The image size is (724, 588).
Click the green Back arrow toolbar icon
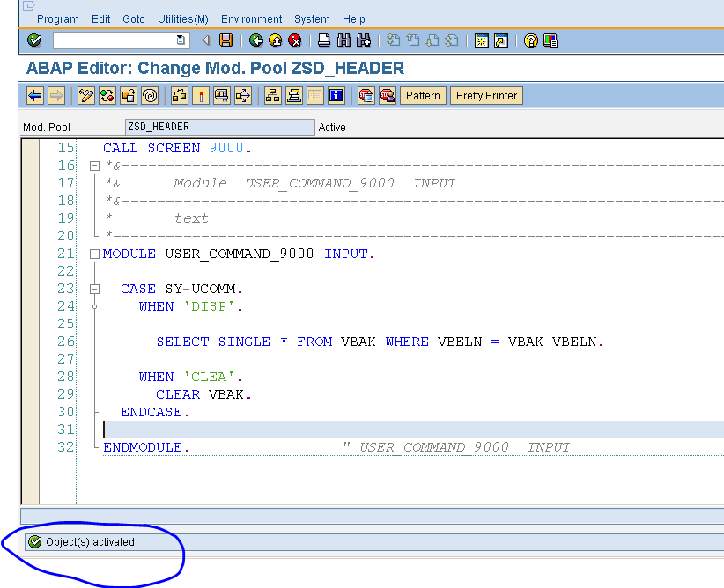click(x=255, y=40)
